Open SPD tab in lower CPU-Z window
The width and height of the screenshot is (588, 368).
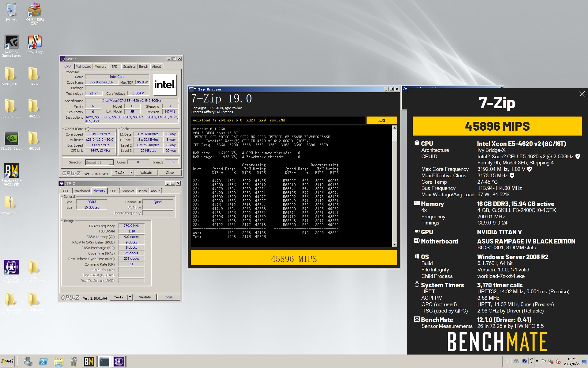click(113, 191)
